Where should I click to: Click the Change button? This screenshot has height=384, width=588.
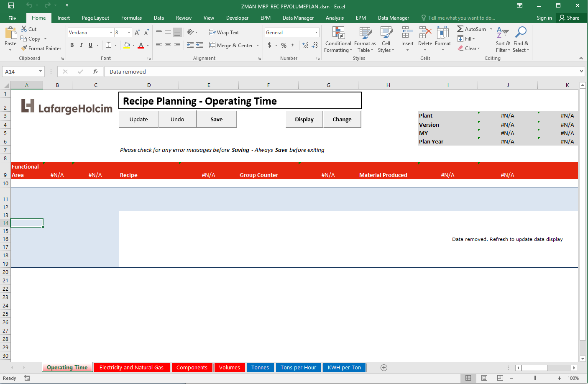[x=342, y=119]
